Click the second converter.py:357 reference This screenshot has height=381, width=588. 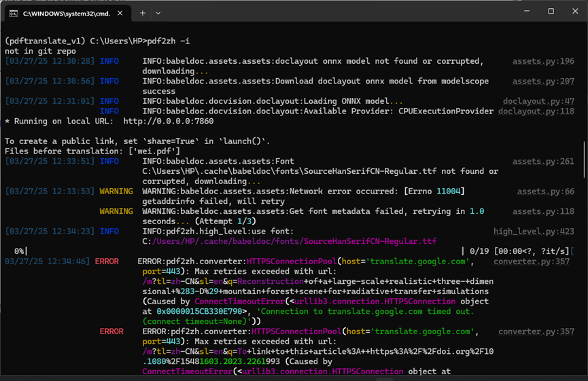pyautogui.click(x=536, y=331)
